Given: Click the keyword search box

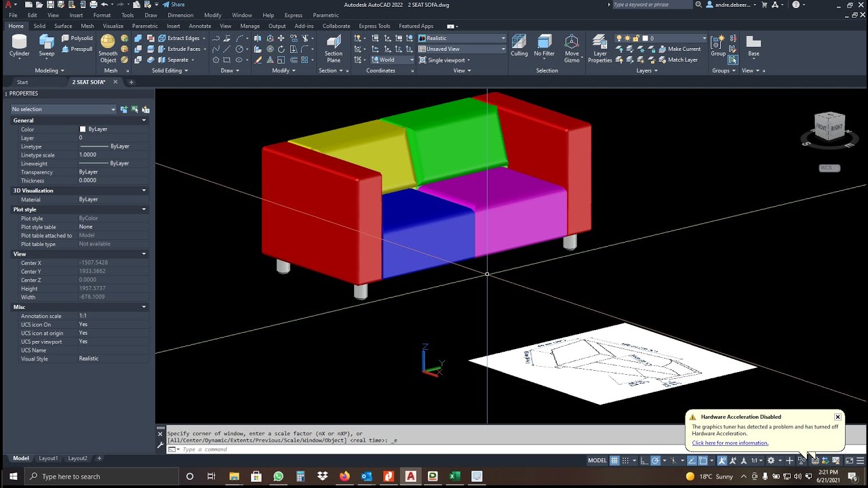Looking at the screenshot, I should (x=652, y=5).
